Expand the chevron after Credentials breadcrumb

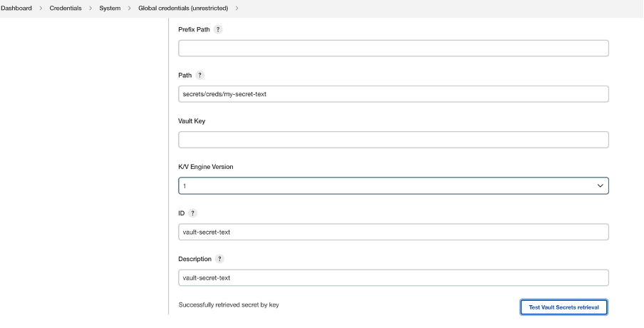(x=90, y=8)
